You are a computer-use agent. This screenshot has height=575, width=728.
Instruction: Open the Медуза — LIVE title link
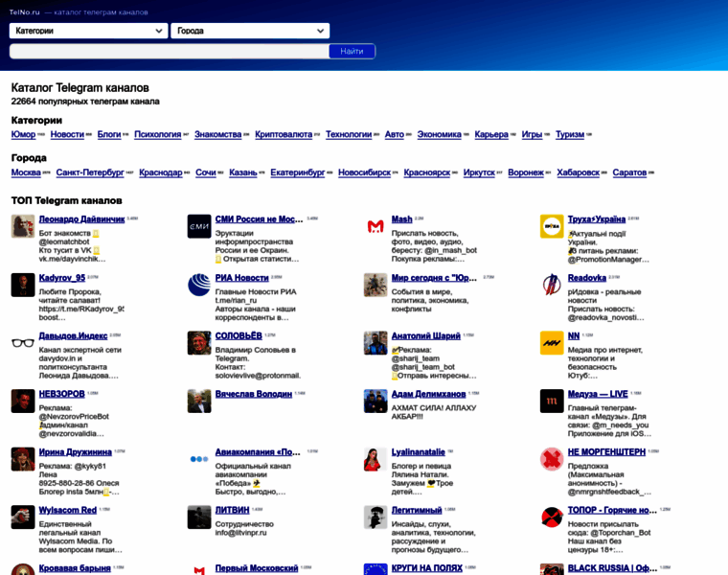tap(598, 394)
